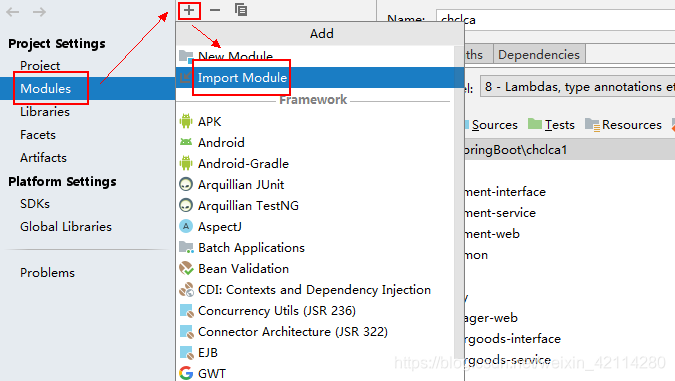Select Android framework entry
The image size is (675, 381).
316,142
